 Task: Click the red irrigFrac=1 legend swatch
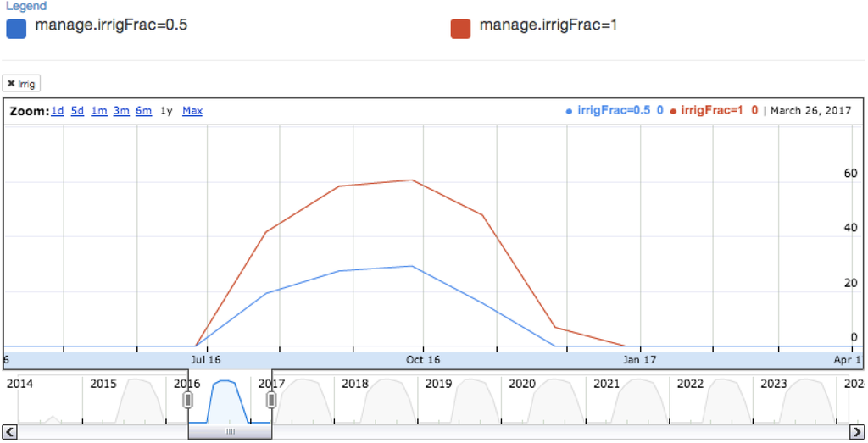461,27
